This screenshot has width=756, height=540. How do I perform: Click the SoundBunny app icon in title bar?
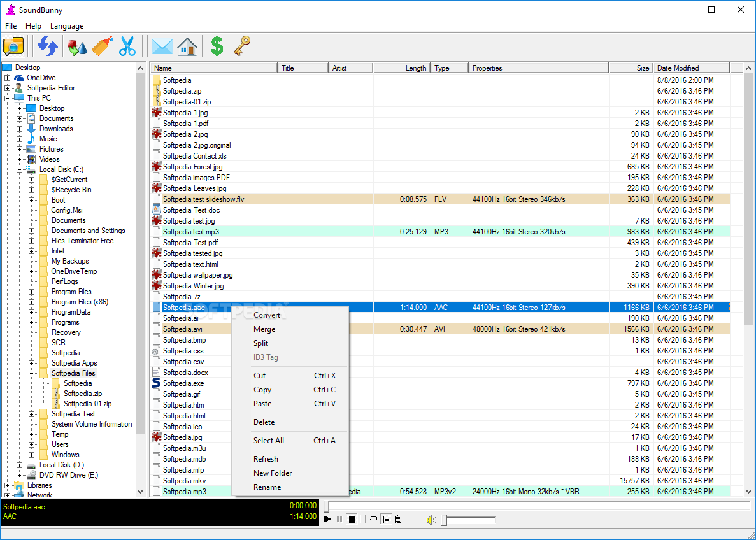tap(10, 10)
